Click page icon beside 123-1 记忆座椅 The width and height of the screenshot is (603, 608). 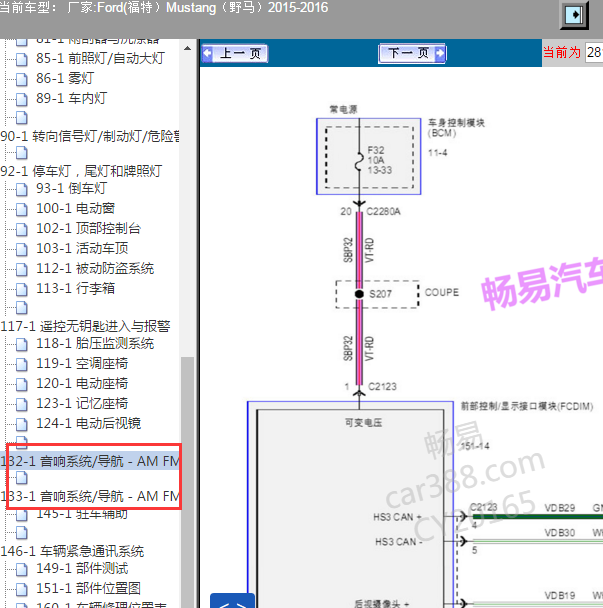click(22, 404)
